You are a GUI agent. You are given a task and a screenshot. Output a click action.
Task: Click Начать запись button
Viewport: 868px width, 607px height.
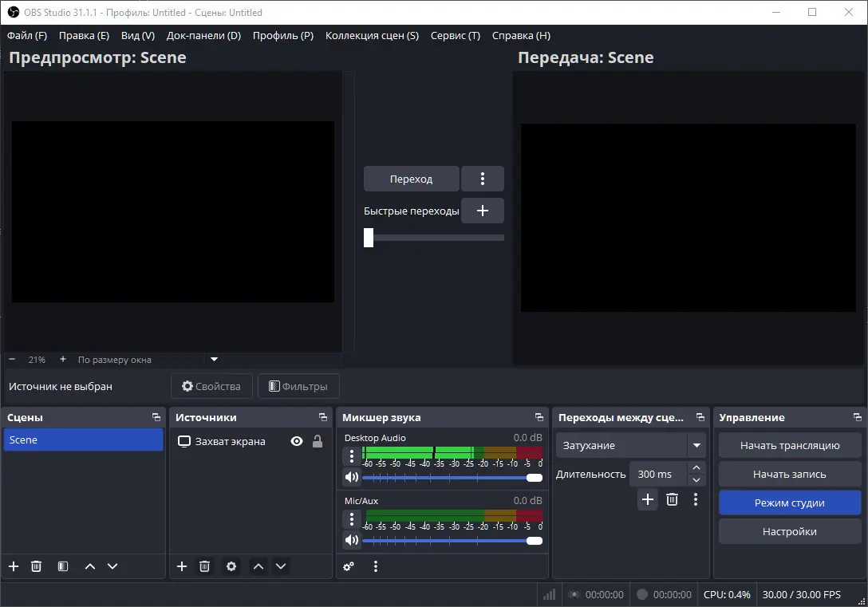pos(789,474)
